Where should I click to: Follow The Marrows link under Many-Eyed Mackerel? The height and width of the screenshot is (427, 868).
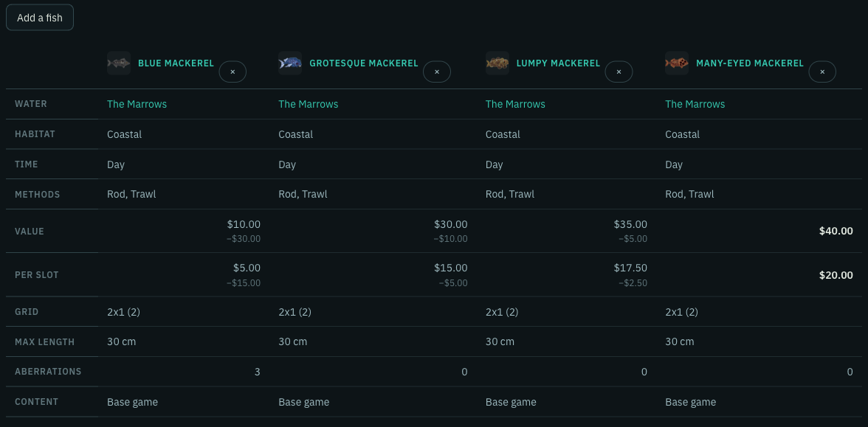click(x=695, y=104)
